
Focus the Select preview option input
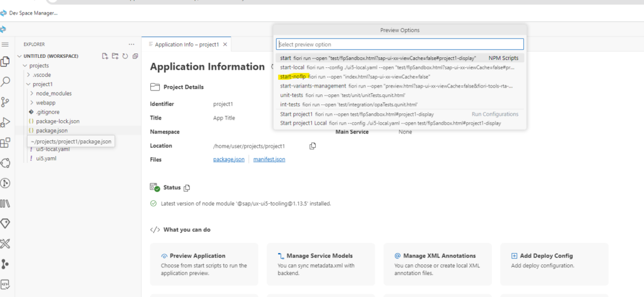[400, 44]
